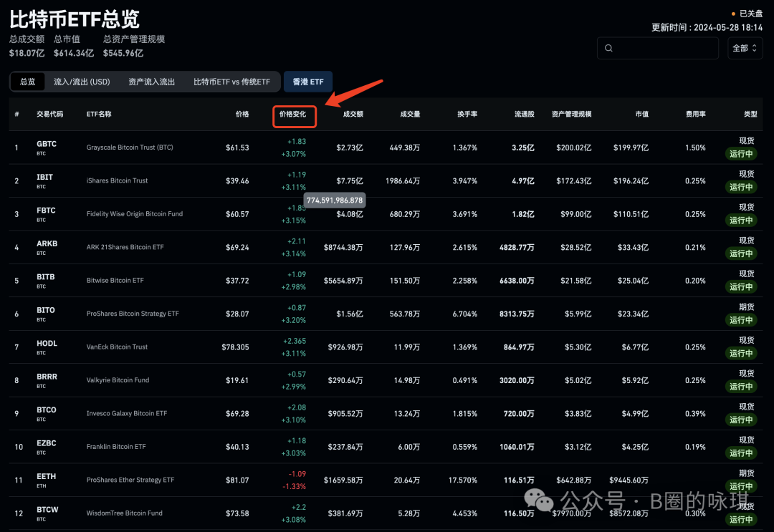Image resolution: width=774 pixels, height=532 pixels.
Task: Open the BTCO ticker link
Action: point(47,410)
